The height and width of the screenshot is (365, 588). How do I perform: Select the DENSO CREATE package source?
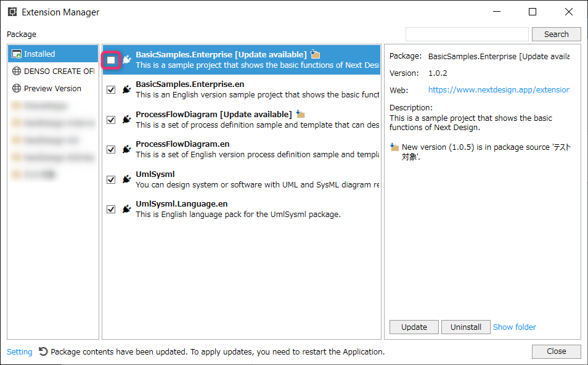coord(53,71)
